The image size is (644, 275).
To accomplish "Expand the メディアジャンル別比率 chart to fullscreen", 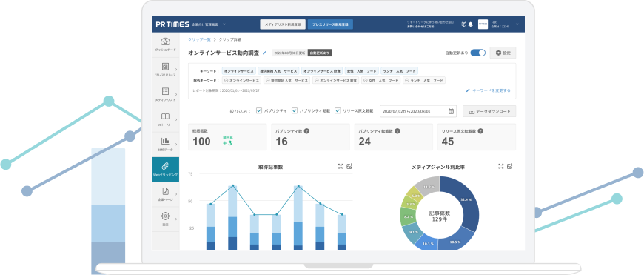I will 500,166.
